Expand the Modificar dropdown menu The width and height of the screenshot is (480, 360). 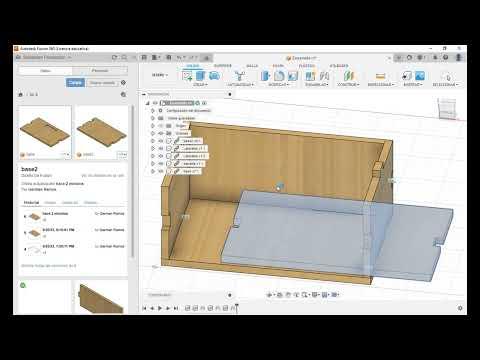point(279,85)
